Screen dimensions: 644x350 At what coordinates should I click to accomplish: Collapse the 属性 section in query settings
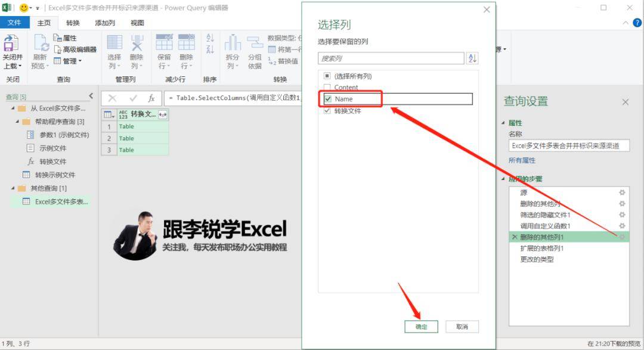pyautogui.click(x=503, y=123)
